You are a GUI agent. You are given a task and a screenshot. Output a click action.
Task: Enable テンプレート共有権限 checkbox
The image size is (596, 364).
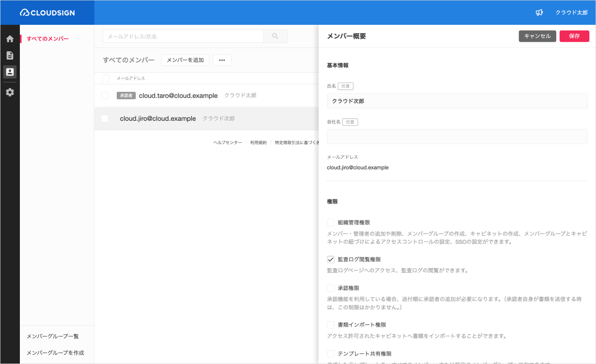(x=331, y=354)
